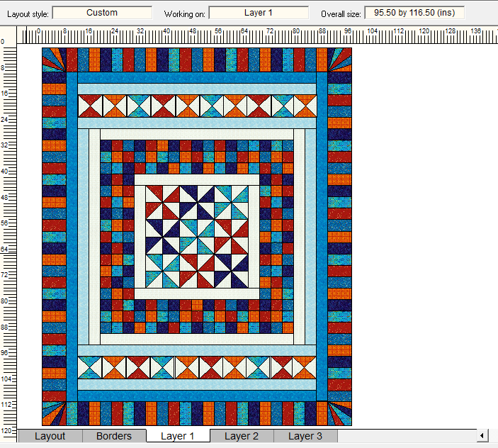498x448 pixels.
Task: Select the bottom-left corner fan block
Action: pyautogui.click(x=54, y=413)
